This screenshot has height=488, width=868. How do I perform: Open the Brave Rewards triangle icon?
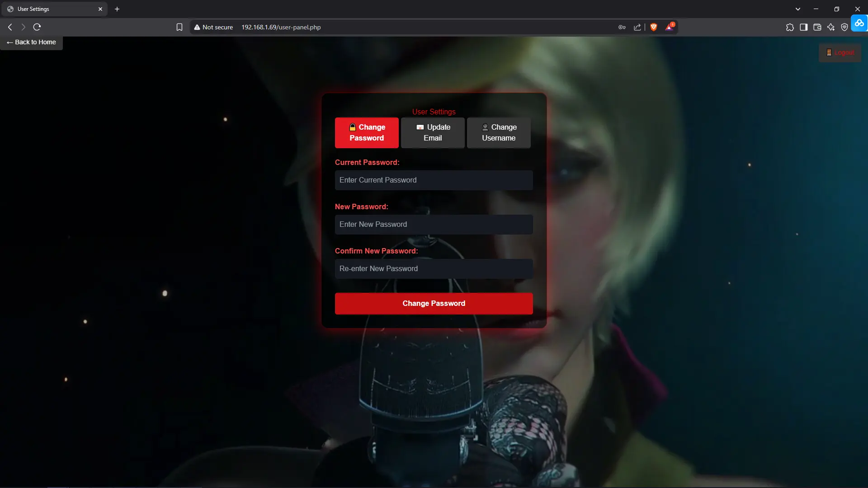[670, 27]
